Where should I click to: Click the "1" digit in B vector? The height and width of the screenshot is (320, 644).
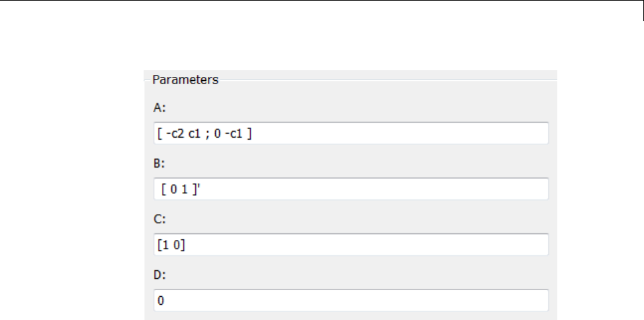(x=184, y=189)
